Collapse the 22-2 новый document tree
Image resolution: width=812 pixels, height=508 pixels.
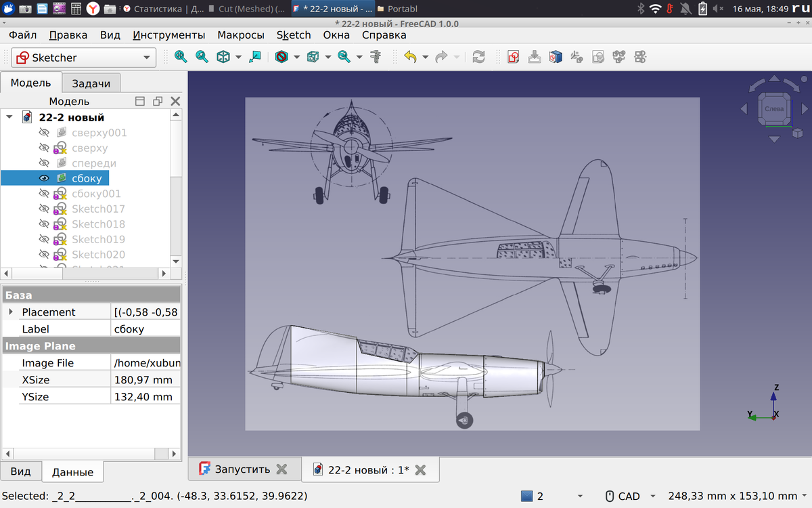(9, 117)
